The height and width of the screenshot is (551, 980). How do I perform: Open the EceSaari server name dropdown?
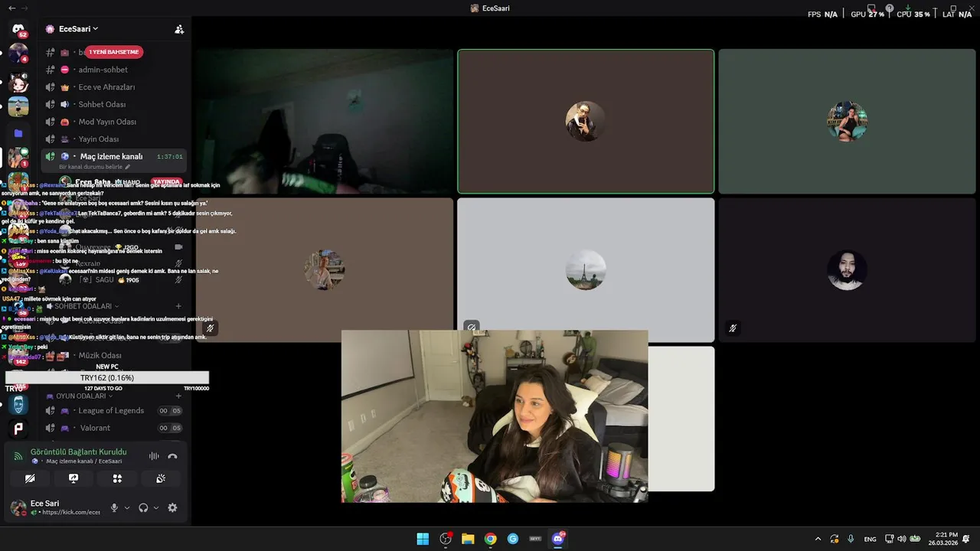[x=77, y=29]
